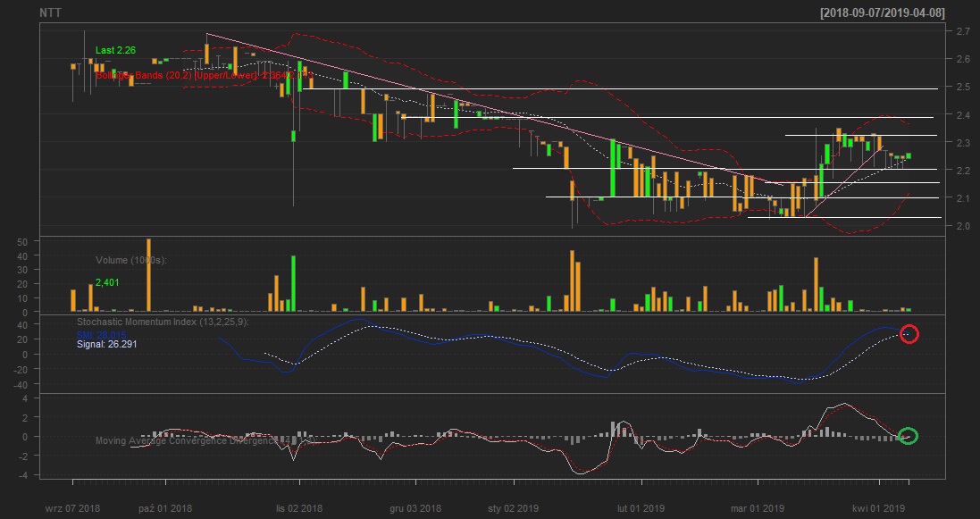Click the 2.6 price axis value
Screen dimensions: 980x519
click(x=962, y=59)
